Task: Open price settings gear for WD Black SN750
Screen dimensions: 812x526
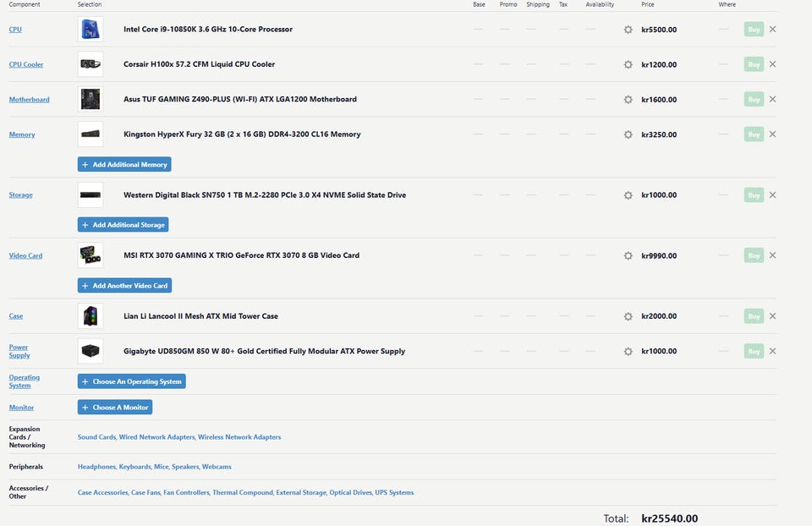Action: coord(628,195)
